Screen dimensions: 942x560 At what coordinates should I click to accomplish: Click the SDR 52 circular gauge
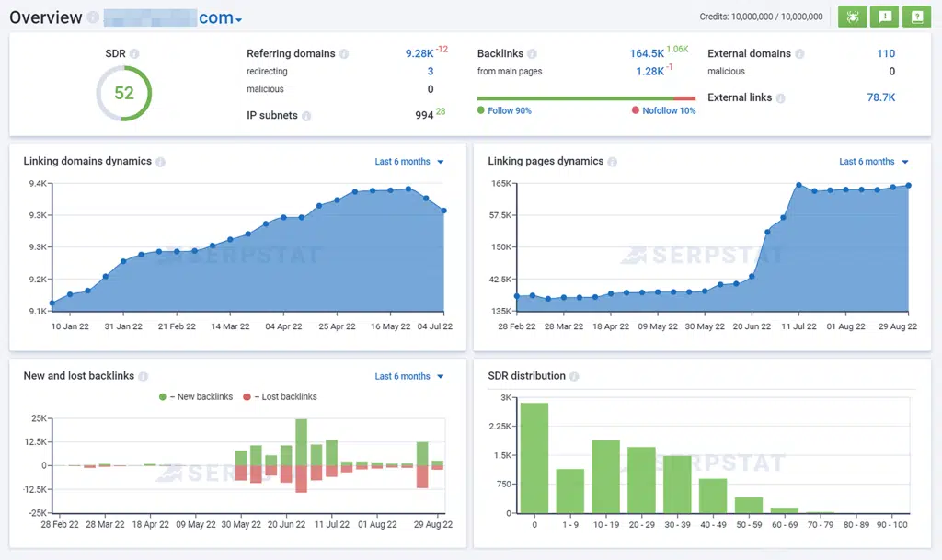coord(124,93)
